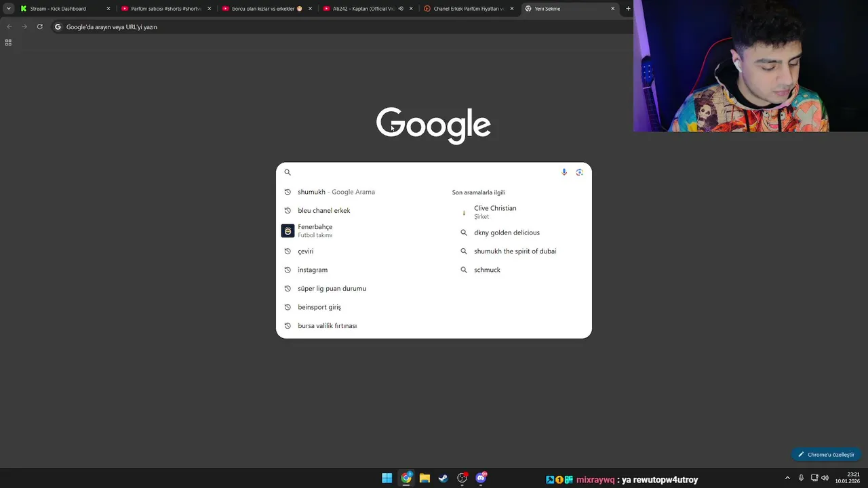Click microphone icon in system tray
The image size is (868, 488).
pos(802,479)
